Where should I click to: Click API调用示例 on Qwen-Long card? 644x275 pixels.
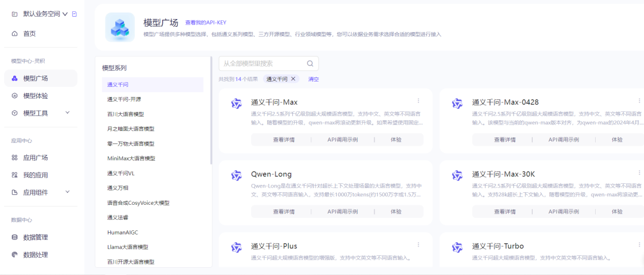tap(342, 211)
